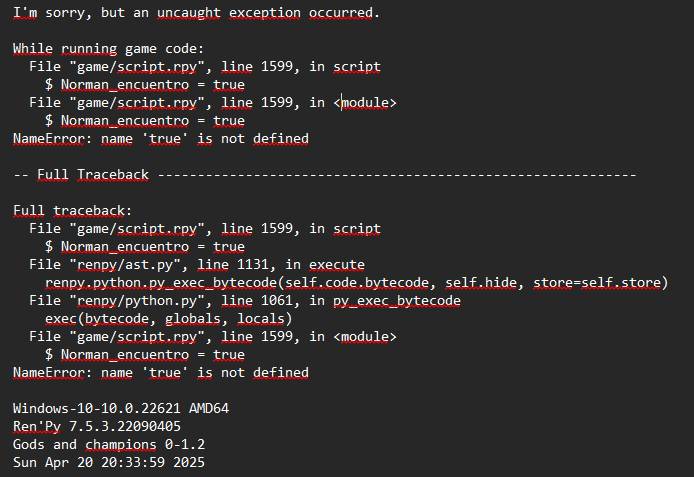Click the first 'NameError: name true' line
Image resolution: width=694 pixels, height=477 pixels.
161,139
